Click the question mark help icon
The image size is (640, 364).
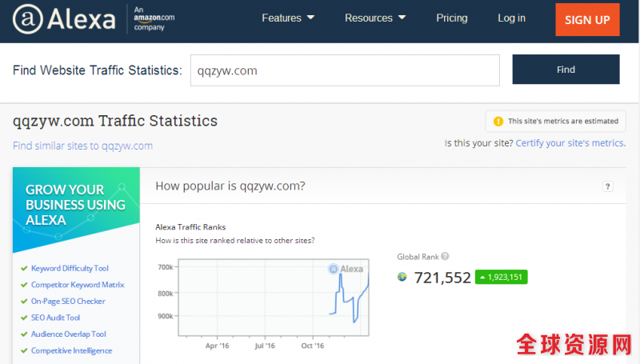[608, 186]
